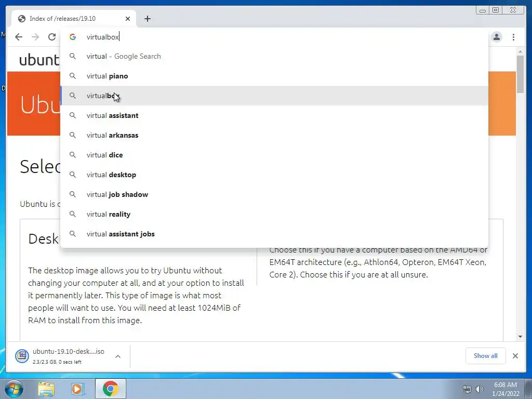Image resolution: width=532 pixels, height=399 pixels.
Task: Launch Windows Media Player from taskbar
Action: [78, 389]
